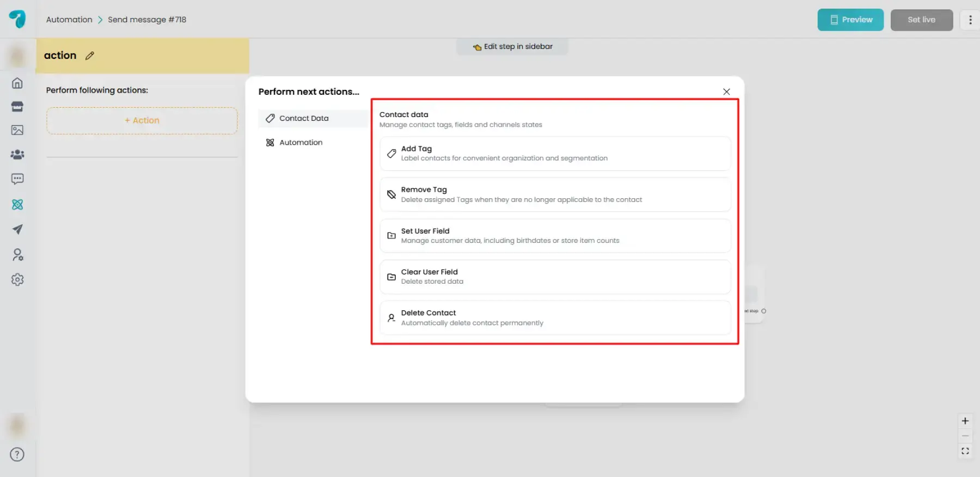The image size is (980, 477).
Task: Add a new action with + Action
Action: coord(142,120)
